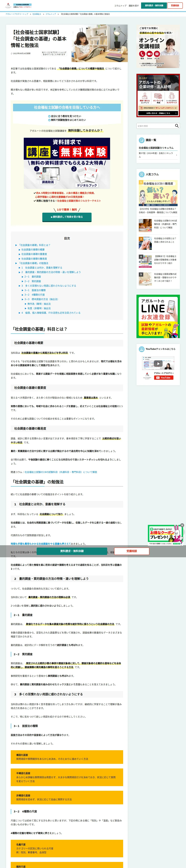Jump to 社会調査の基礎の難易度 in contents
This screenshot has width=186, height=868.
click(x=34, y=259)
